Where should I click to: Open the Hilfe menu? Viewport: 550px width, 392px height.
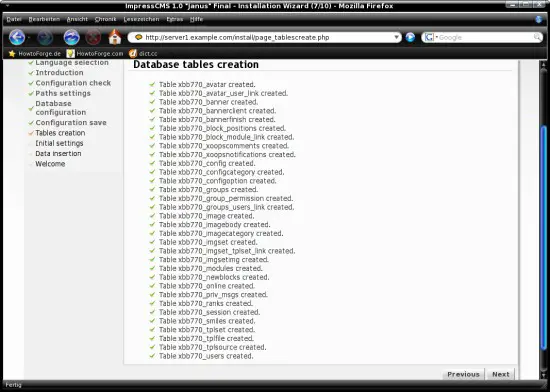click(196, 19)
